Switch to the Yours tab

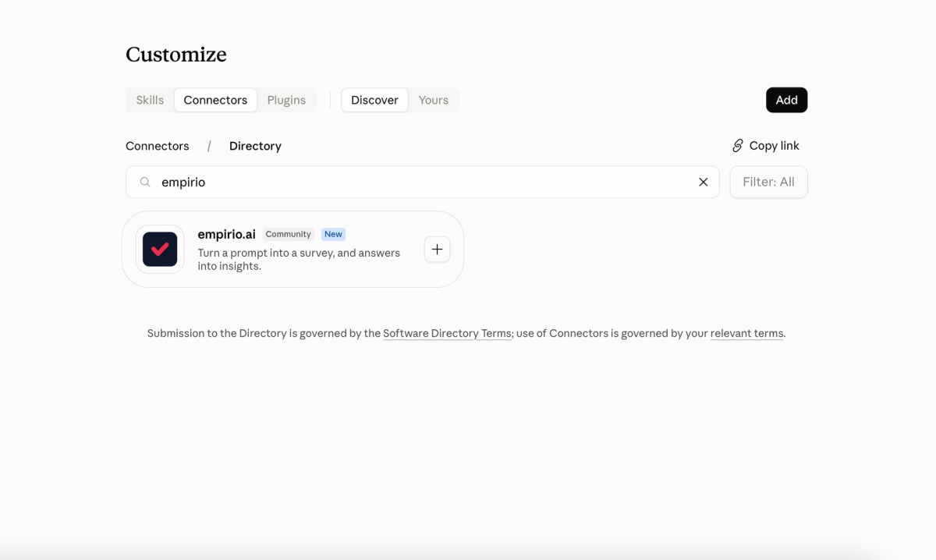[x=433, y=100]
